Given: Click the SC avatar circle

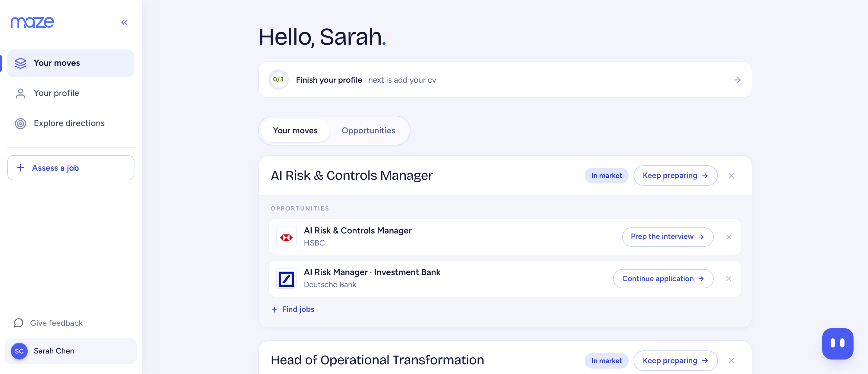Looking at the screenshot, I should point(19,351).
